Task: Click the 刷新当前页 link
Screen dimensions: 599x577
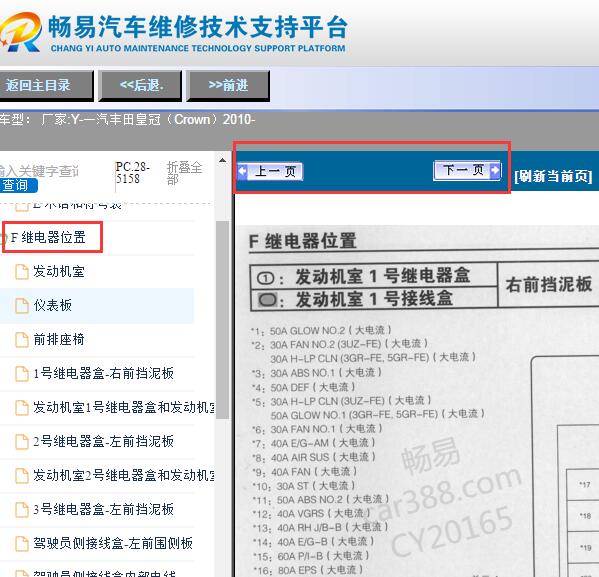Action: [553, 177]
